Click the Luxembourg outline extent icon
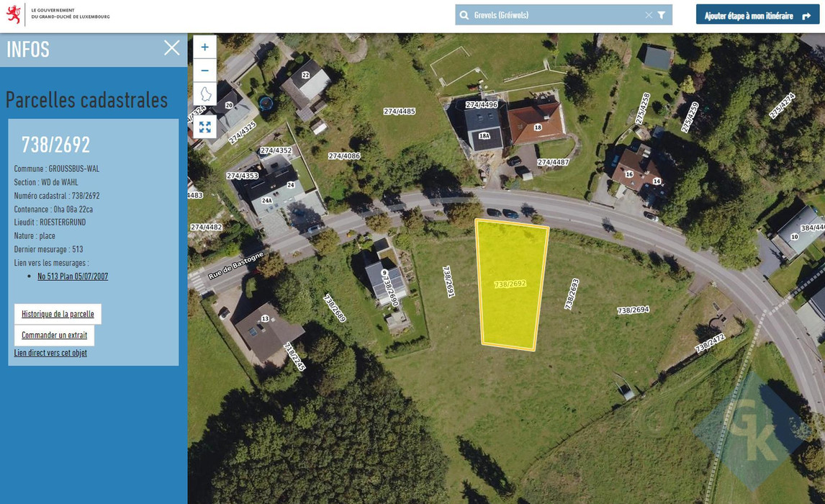 [204, 94]
